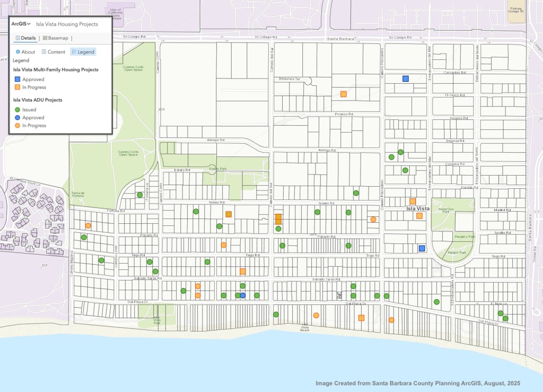Open the ArcGIS dropdown menu
The image size is (543, 392).
[21, 24]
